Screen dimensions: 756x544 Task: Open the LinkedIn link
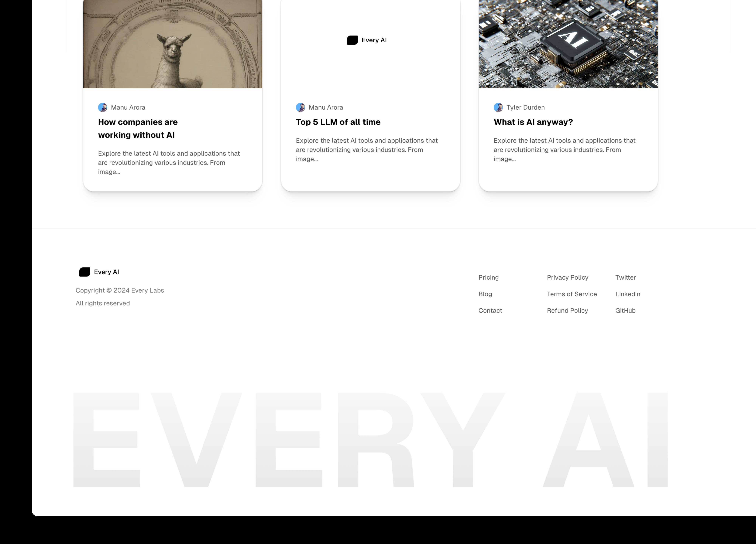click(x=627, y=294)
